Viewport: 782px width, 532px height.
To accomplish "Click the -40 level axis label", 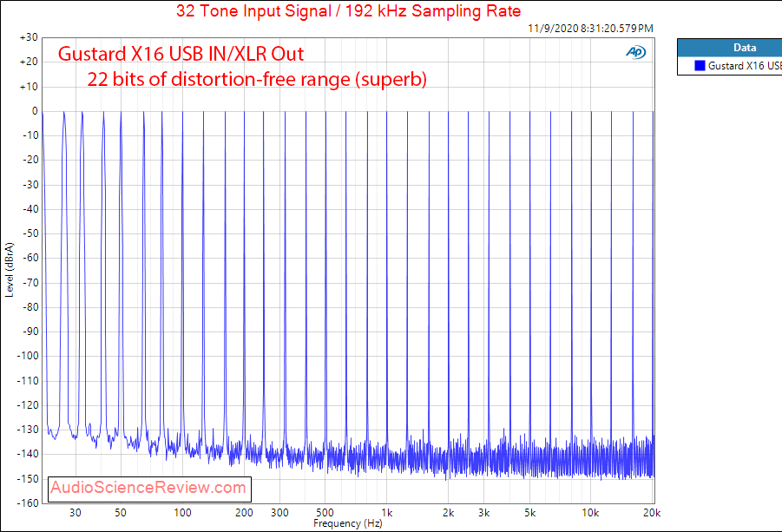I will (x=30, y=209).
